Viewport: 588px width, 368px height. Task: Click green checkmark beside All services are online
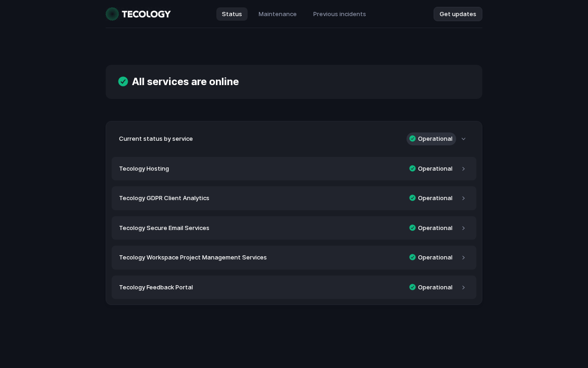[x=123, y=81]
